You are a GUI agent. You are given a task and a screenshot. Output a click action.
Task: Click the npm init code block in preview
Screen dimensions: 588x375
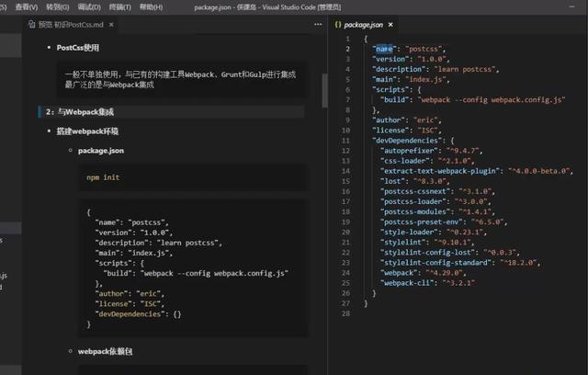pos(194,177)
